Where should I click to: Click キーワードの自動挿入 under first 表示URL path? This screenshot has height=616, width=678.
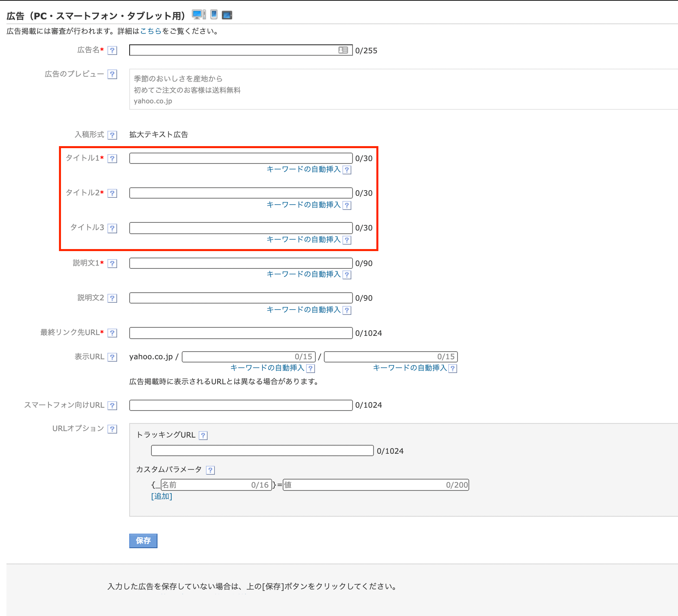click(267, 368)
